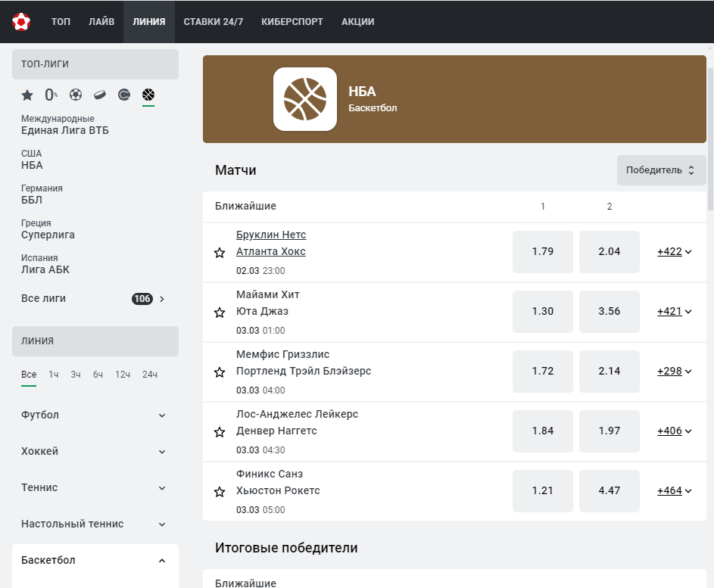Select the 0% commission icon filter

(x=51, y=95)
